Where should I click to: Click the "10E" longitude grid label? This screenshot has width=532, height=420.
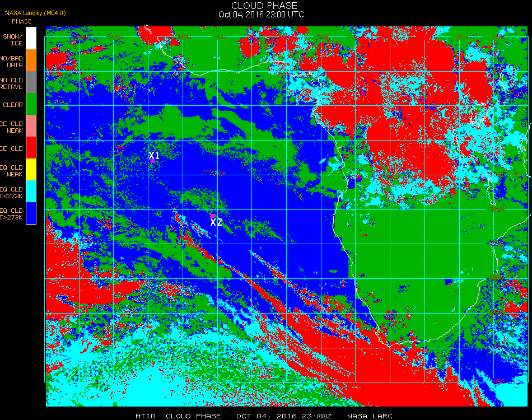[323, 37]
